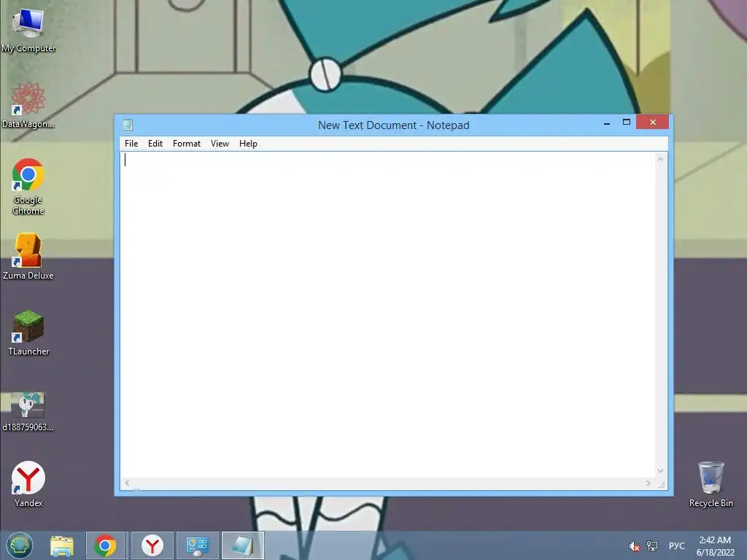The image size is (747, 560).
Task: Open the File menu in Notepad
Action: 131,144
